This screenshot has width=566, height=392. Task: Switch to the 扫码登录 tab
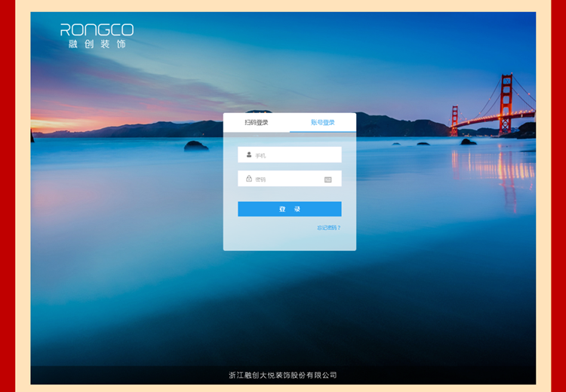coord(257,123)
